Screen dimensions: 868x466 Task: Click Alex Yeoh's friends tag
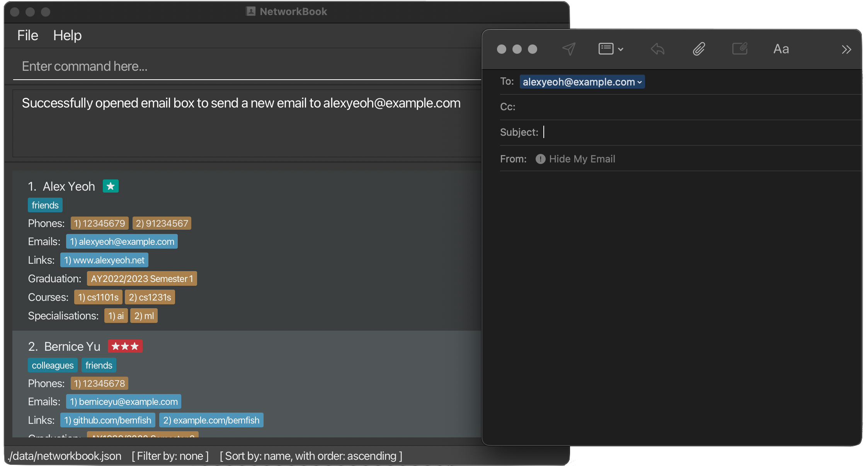tap(45, 205)
